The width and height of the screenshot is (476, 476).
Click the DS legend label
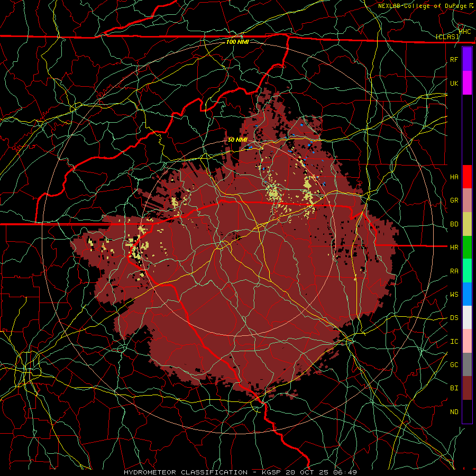point(454,318)
